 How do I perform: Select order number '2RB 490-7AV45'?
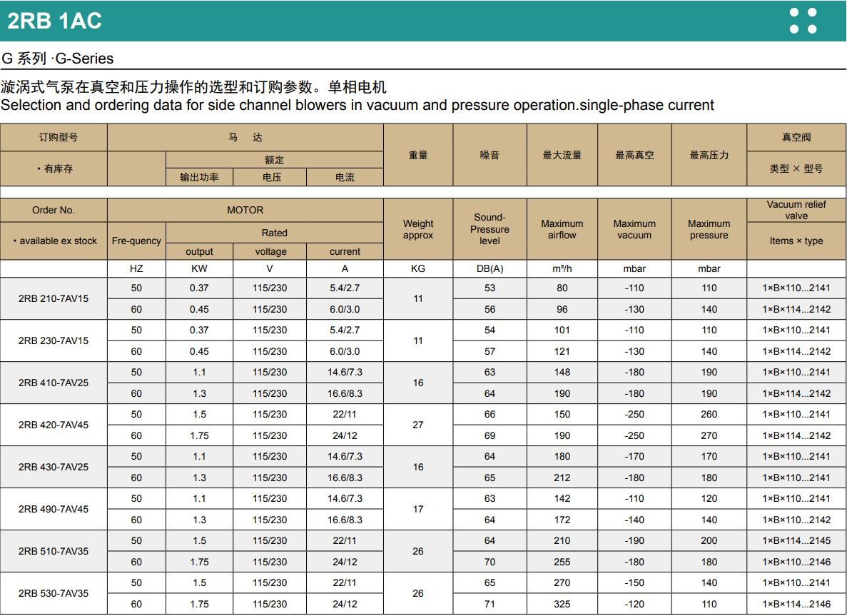pos(54,509)
